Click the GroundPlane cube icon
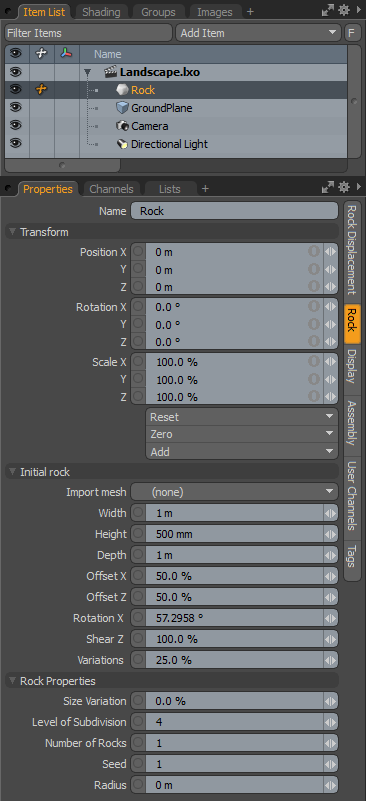The height and width of the screenshot is (801, 366). 122,108
